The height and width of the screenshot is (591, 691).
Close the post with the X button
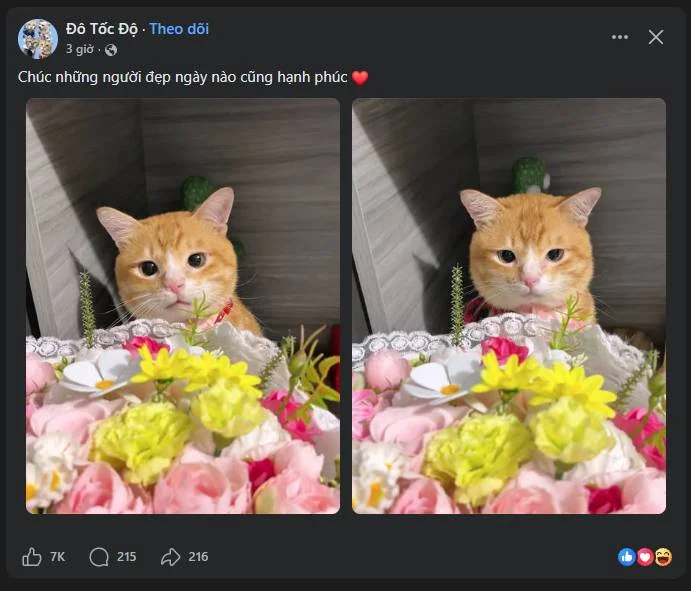pyautogui.click(x=656, y=37)
